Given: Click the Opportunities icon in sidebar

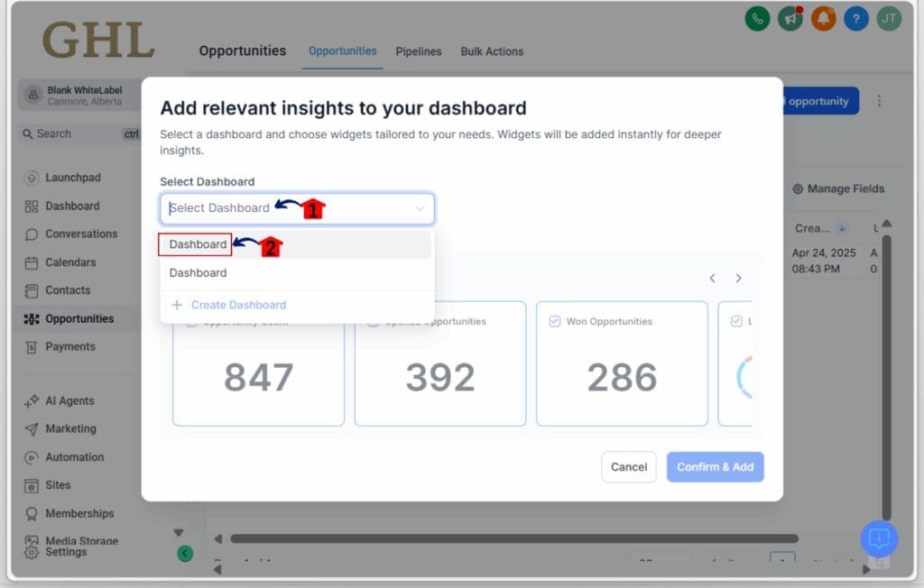Looking at the screenshot, I should [32, 318].
